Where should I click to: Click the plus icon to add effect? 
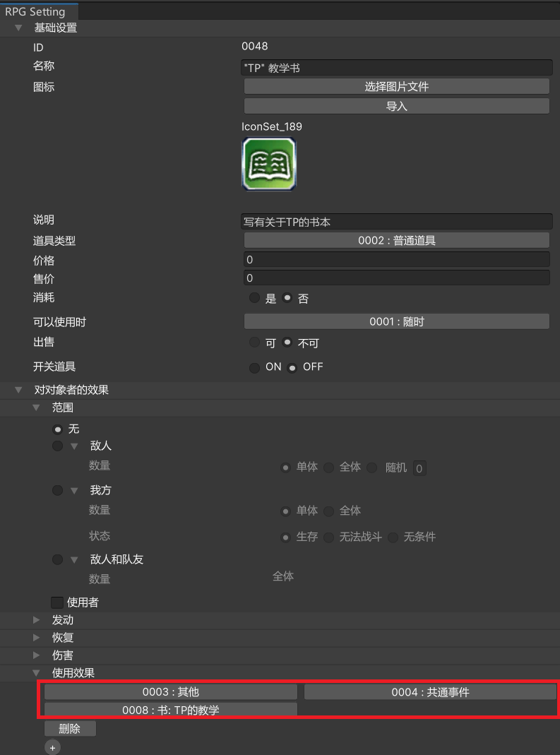[52, 747]
